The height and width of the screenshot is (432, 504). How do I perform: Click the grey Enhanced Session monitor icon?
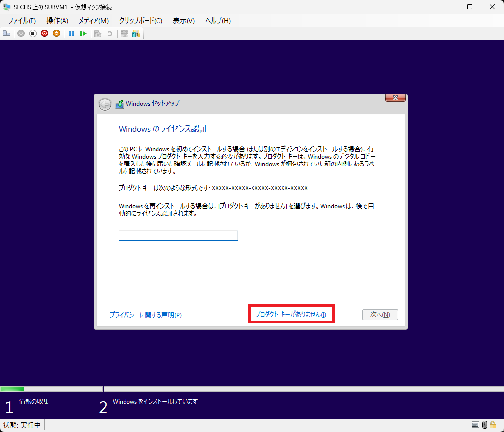(x=125, y=33)
